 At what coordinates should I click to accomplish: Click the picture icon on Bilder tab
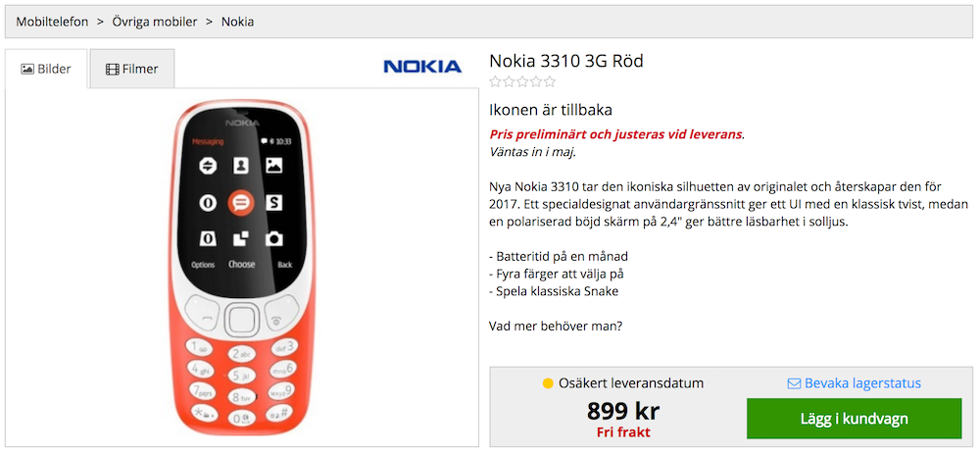pyautogui.click(x=27, y=70)
